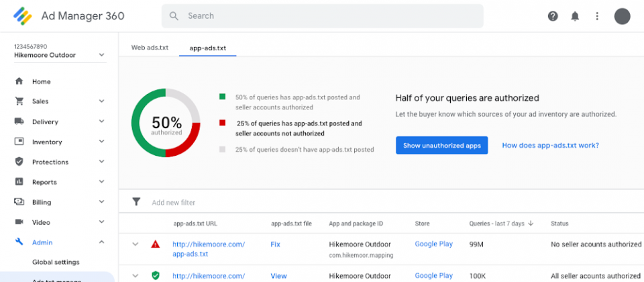This screenshot has width=644, height=282.
Task: Click the Store column header
Action: (x=422, y=223)
